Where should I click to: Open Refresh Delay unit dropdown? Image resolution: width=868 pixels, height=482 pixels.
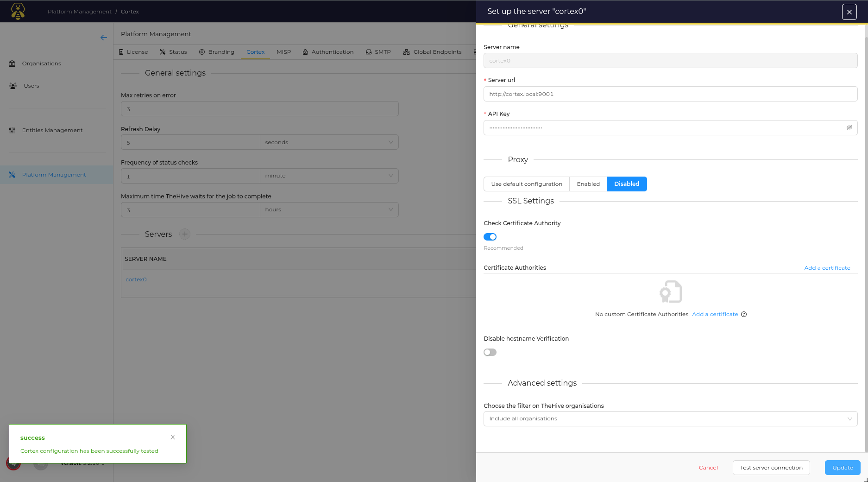coord(329,142)
